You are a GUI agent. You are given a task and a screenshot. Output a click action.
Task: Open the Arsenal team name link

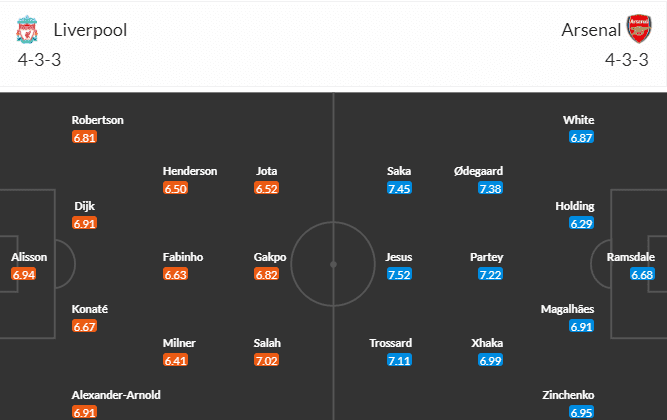(588, 30)
